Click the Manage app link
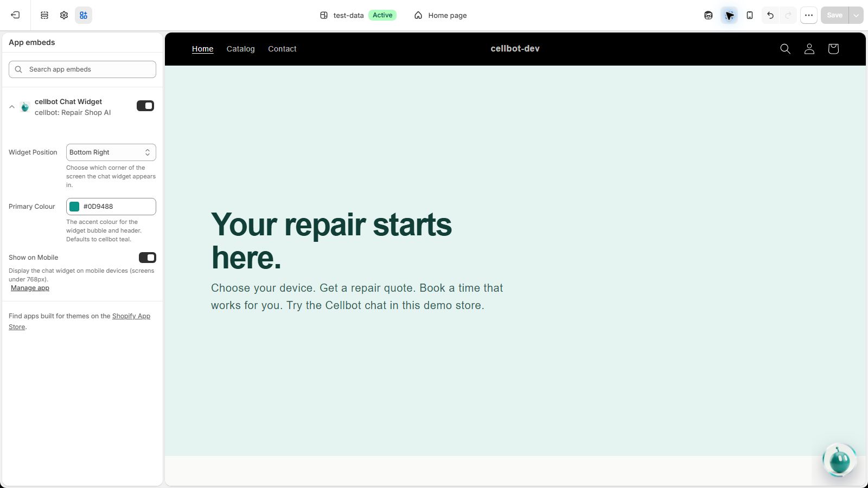The height and width of the screenshot is (488, 868). (x=30, y=288)
